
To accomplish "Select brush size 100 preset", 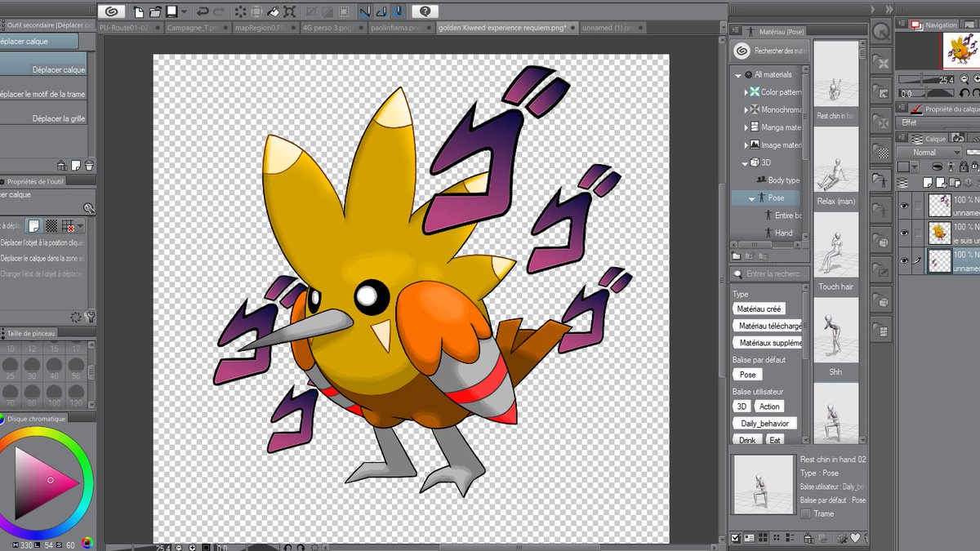I will click(54, 395).
